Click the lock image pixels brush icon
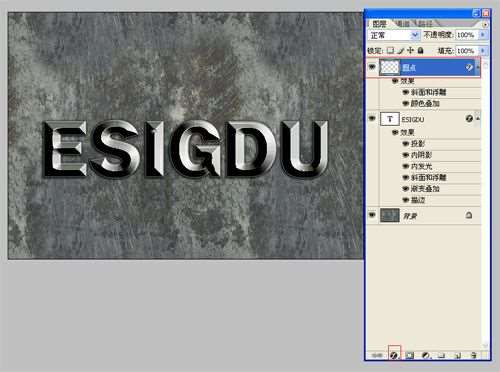 point(400,51)
